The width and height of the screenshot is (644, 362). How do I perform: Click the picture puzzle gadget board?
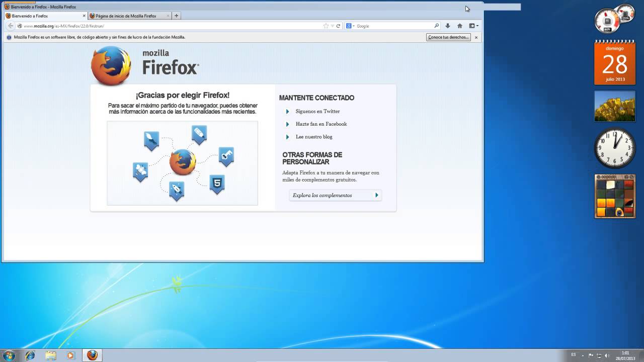click(x=615, y=198)
